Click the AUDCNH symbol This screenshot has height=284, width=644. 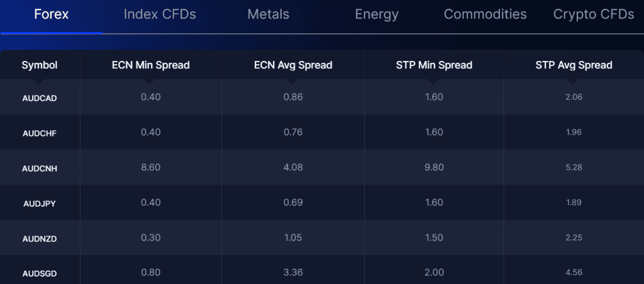pyautogui.click(x=40, y=168)
